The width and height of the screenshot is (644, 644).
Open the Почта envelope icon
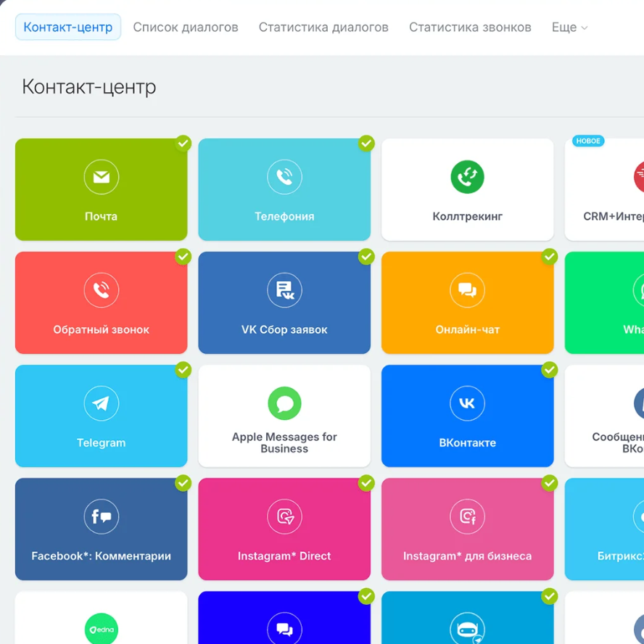(101, 177)
